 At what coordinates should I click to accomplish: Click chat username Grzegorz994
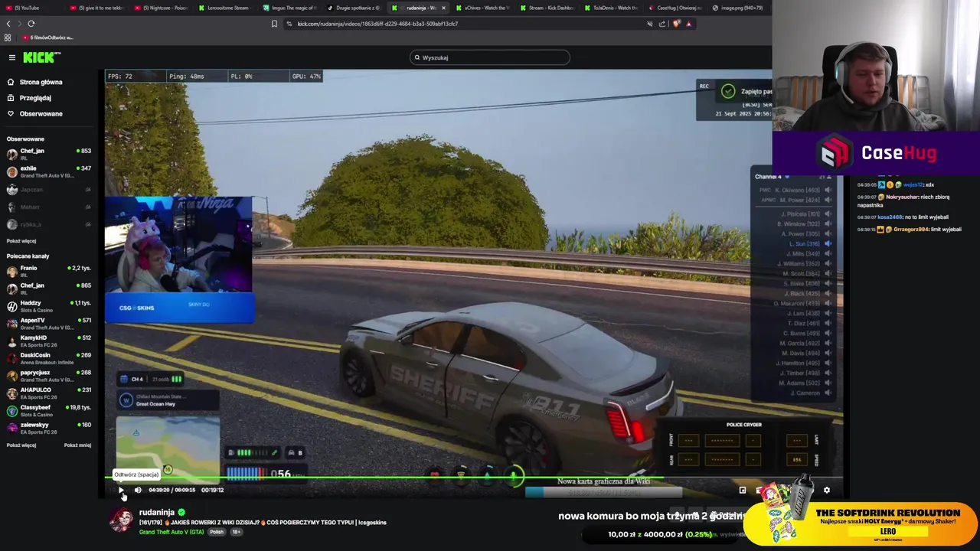point(910,230)
